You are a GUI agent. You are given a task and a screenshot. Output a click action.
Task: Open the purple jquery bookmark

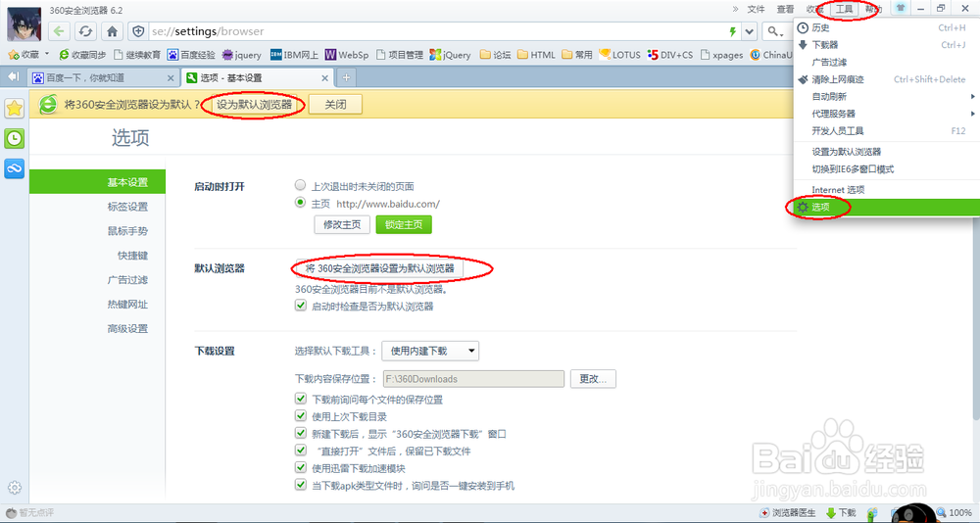(x=242, y=55)
